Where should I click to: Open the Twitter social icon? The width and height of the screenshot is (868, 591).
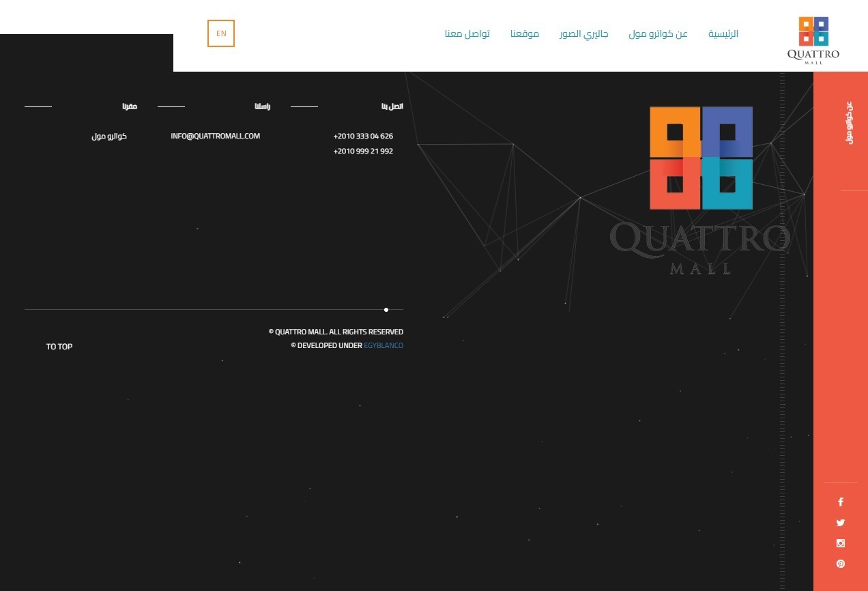(840, 523)
